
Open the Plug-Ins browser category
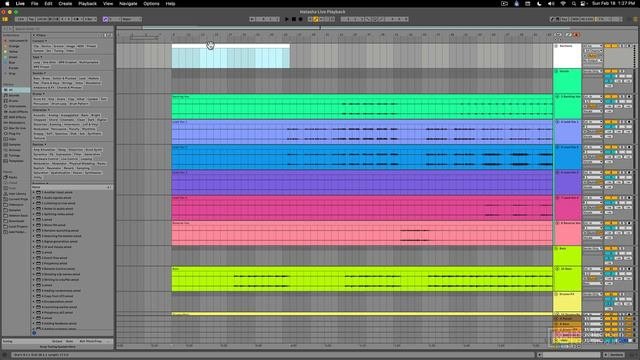click(15, 133)
